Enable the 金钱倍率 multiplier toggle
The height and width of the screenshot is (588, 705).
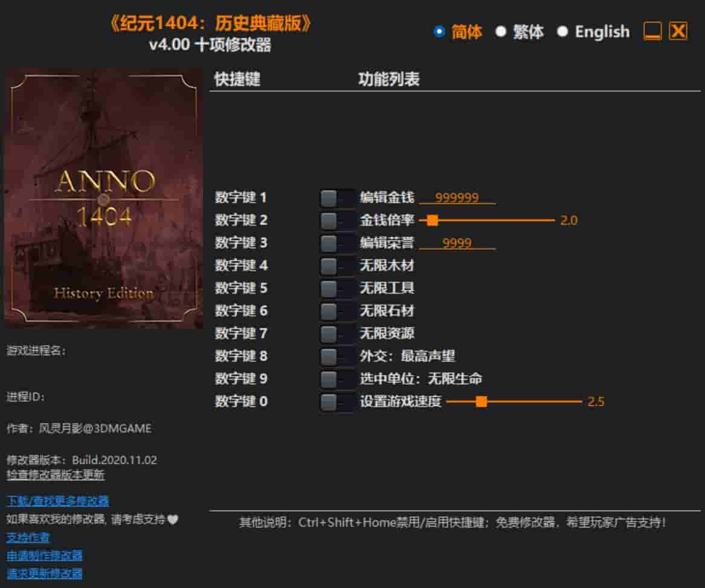click(x=336, y=220)
